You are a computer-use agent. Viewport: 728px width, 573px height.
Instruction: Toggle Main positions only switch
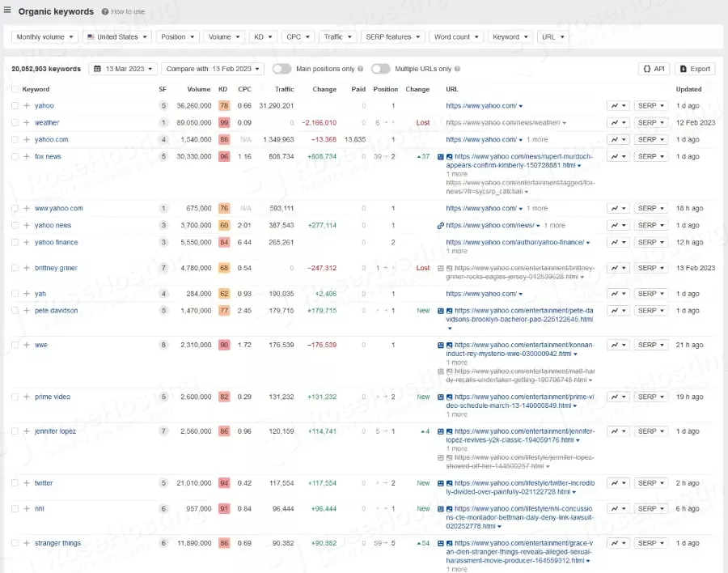(x=281, y=69)
